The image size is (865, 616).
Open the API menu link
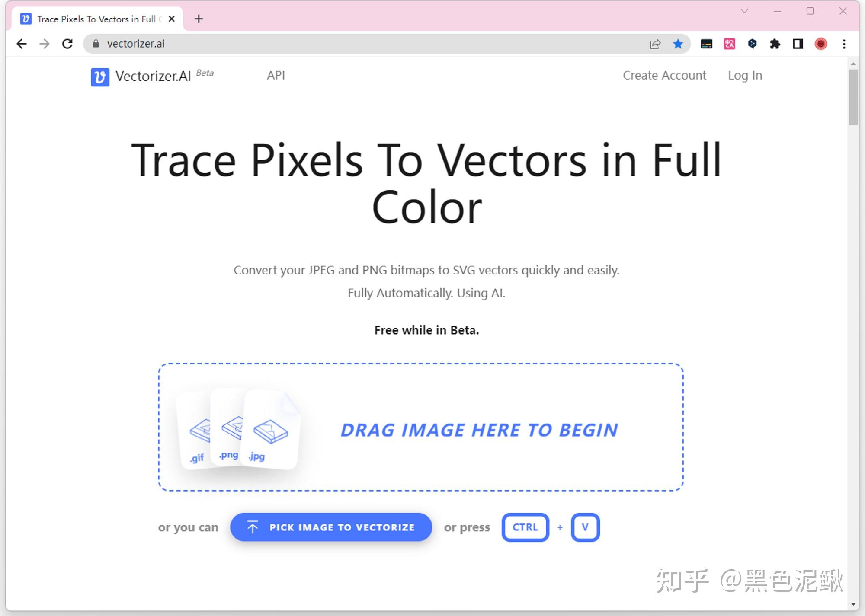[x=276, y=75]
